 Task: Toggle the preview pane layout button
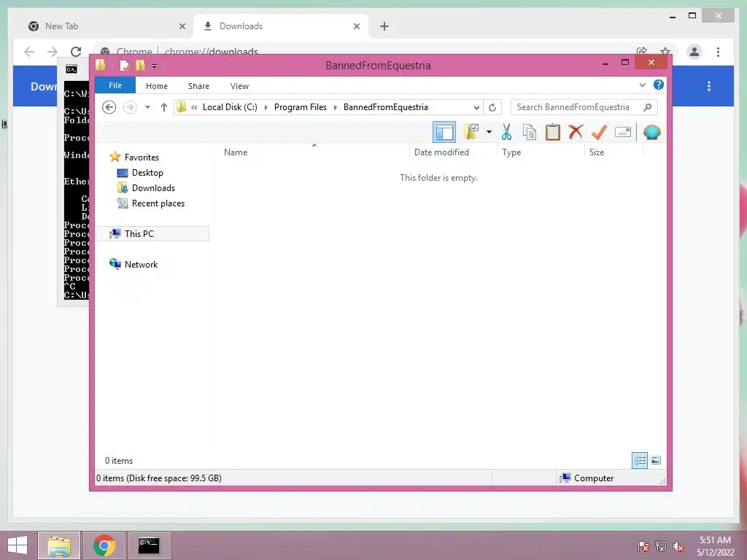[444, 133]
